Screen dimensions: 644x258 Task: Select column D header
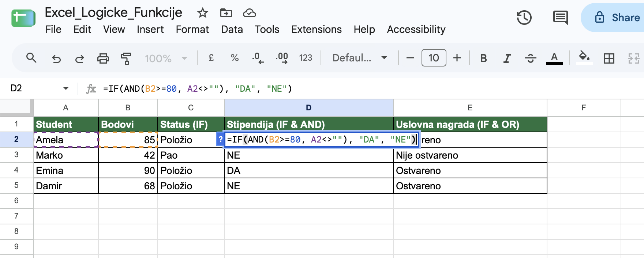pyautogui.click(x=308, y=107)
